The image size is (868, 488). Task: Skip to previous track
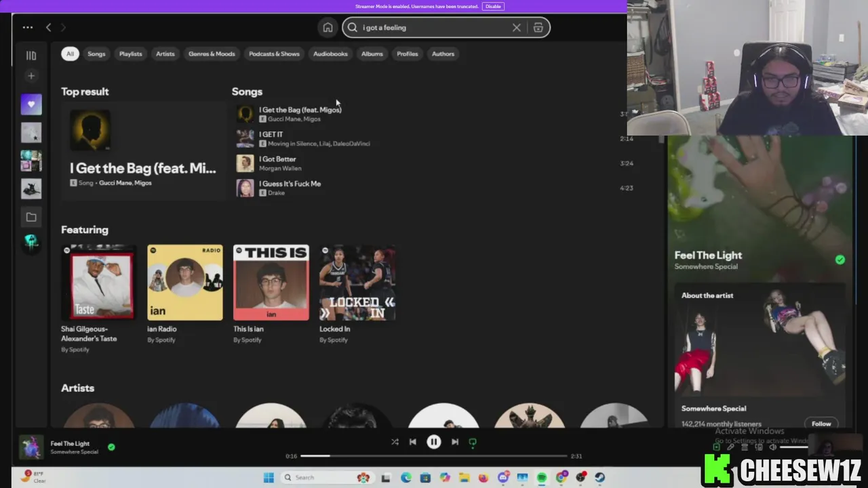(x=412, y=442)
